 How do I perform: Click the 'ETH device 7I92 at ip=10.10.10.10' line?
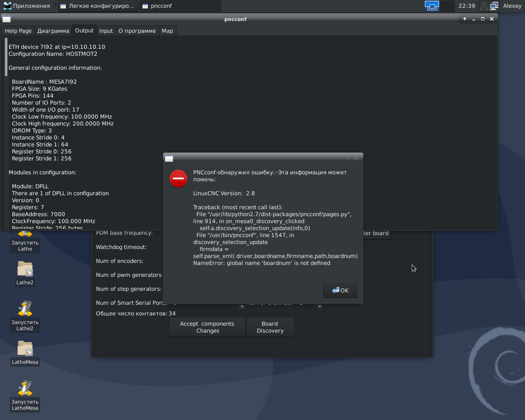tap(57, 47)
